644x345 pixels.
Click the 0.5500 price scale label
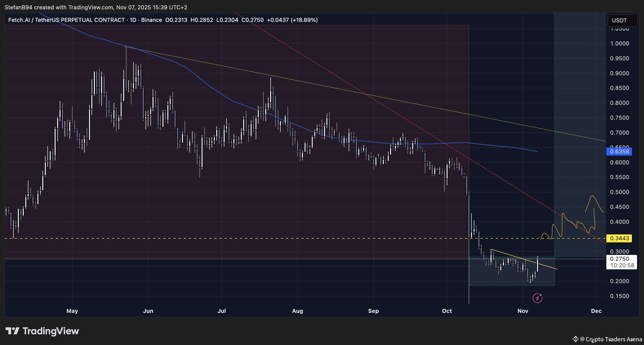pos(620,177)
